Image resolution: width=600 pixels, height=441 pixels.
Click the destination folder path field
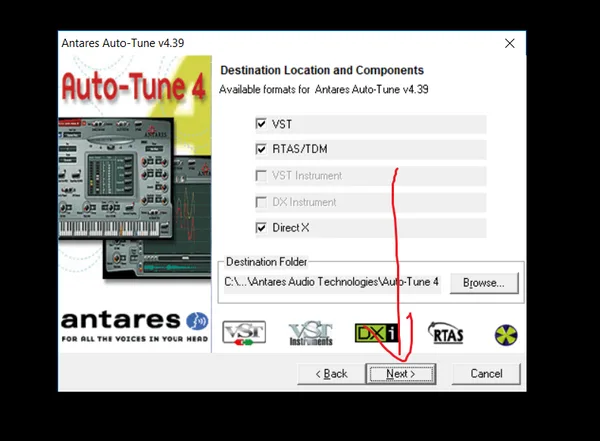(332, 283)
